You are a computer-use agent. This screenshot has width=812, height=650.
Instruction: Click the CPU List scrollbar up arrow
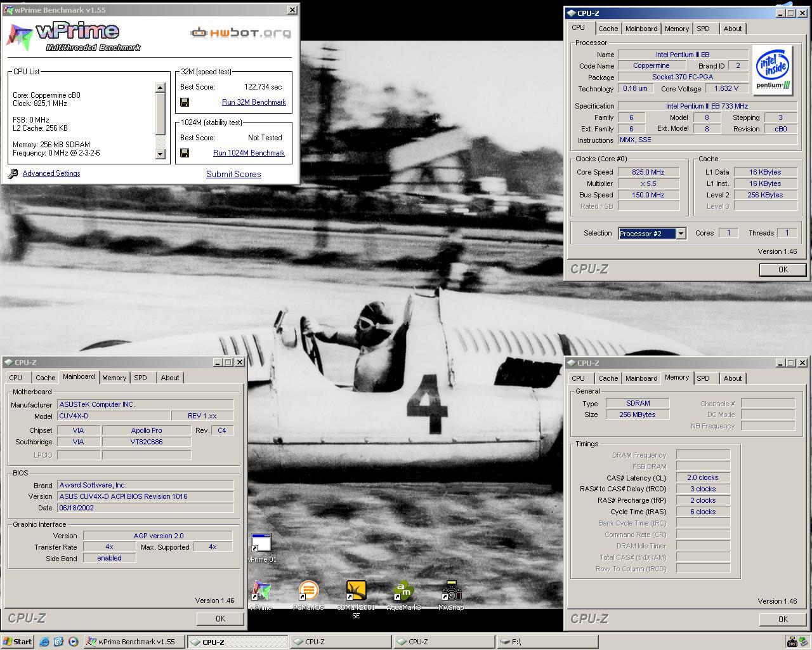coord(160,88)
